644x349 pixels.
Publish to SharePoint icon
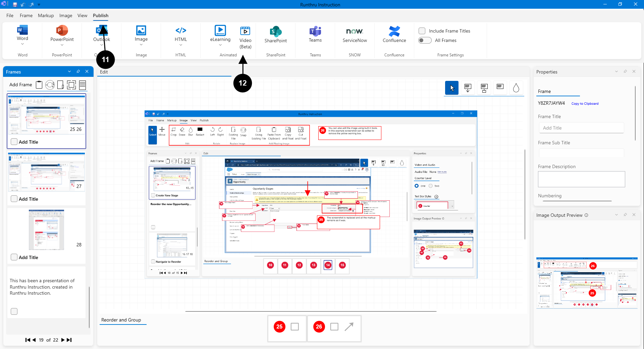[275, 32]
